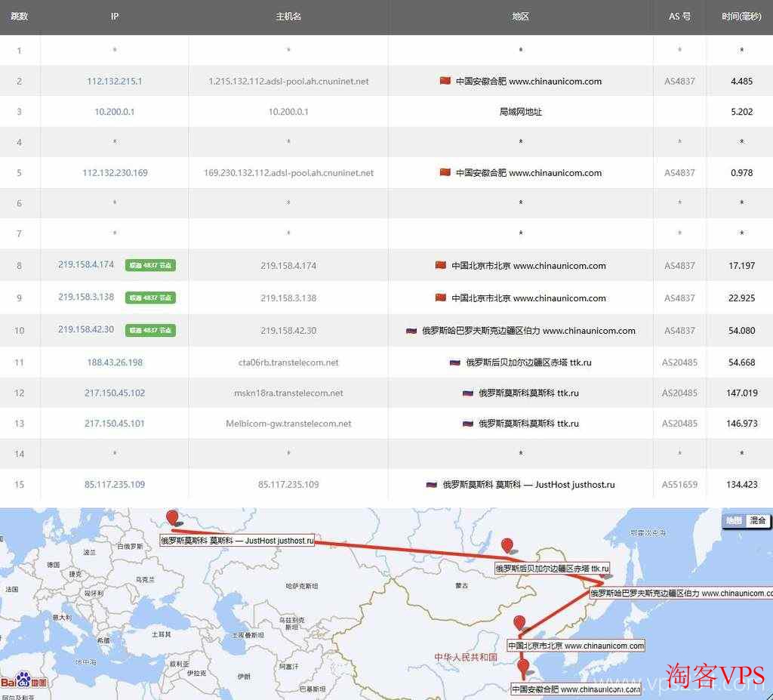
Task: Click green 4837 badge next to 219.158.4.174
Action: [150, 265]
